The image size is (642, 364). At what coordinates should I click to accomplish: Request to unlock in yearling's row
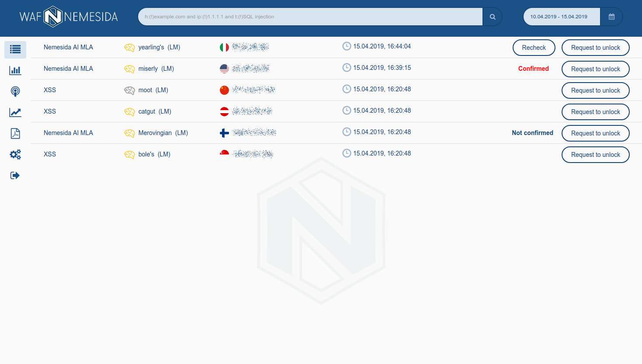(x=595, y=48)
